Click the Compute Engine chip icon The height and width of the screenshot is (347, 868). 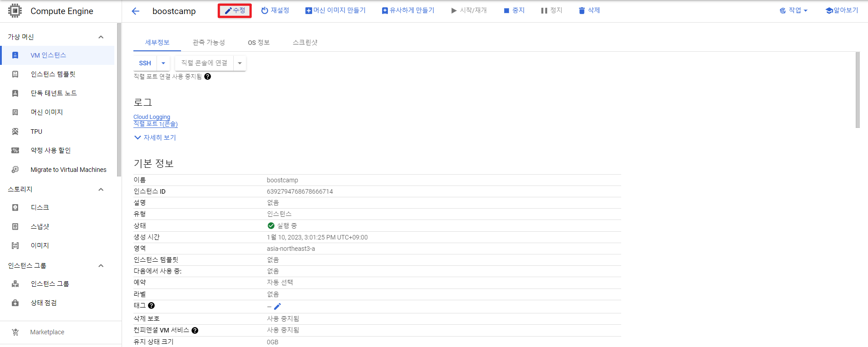[15, 11]
